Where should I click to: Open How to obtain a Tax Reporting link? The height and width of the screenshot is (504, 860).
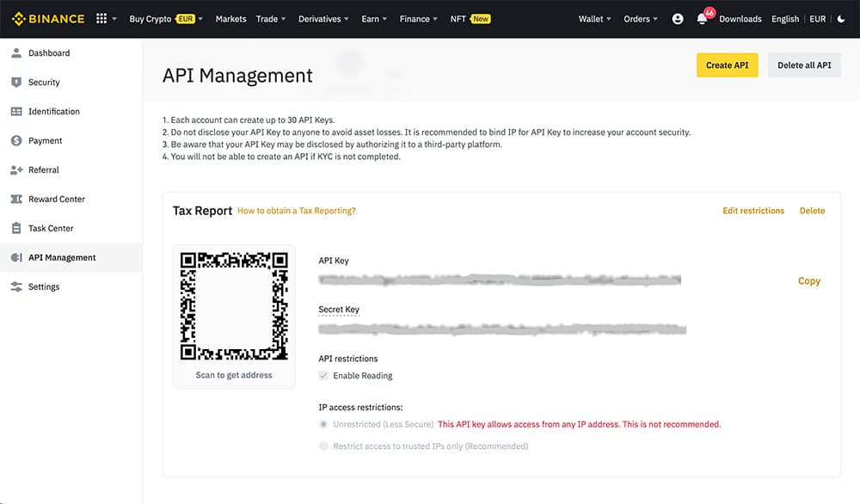click(x=296, y=211)
